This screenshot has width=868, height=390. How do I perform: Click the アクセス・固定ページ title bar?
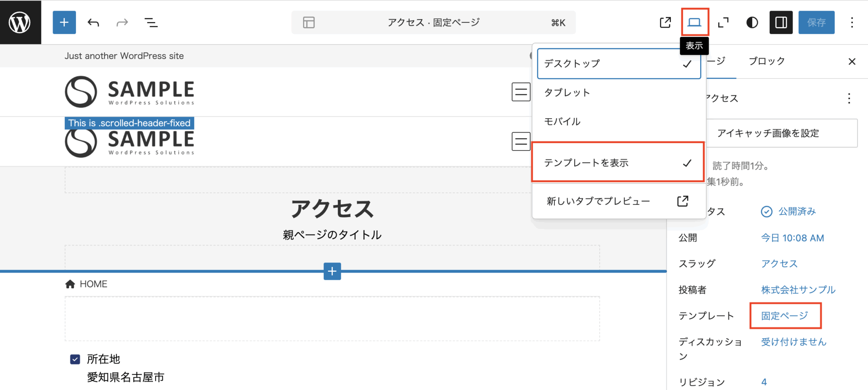coord(433,22)
